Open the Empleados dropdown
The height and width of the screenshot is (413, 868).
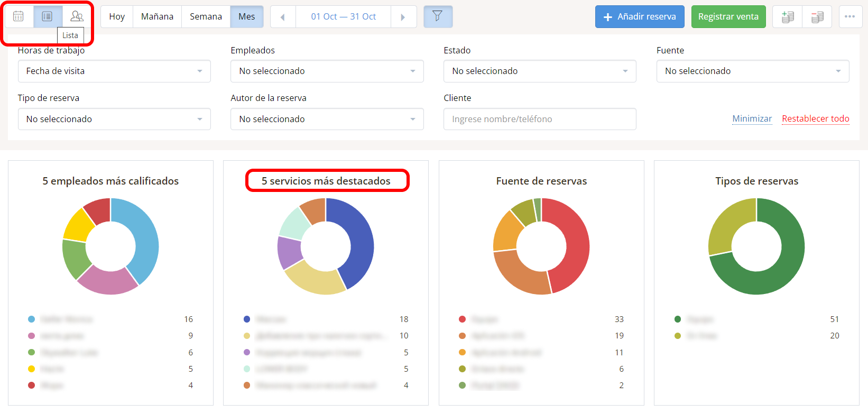pos(327,71)
